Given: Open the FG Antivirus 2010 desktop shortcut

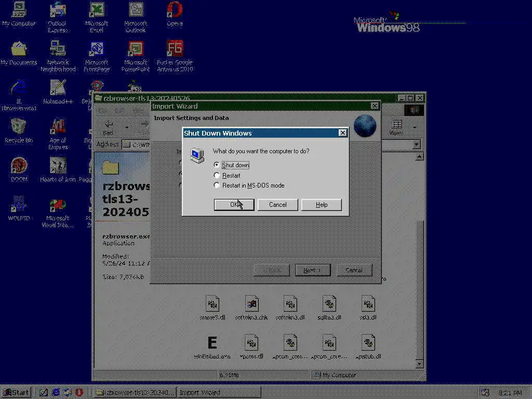Looking at the screenshot, I should click(175, 56).
